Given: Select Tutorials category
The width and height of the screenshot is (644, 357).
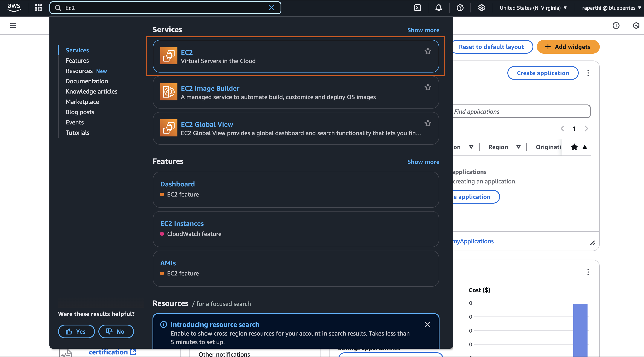Looking at the screenshot, I should 78,133.
